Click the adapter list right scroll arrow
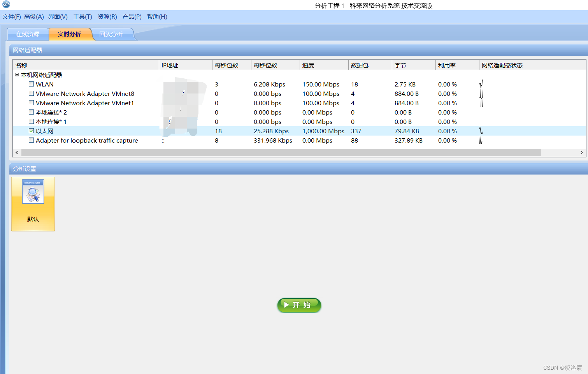 [581, 152]
